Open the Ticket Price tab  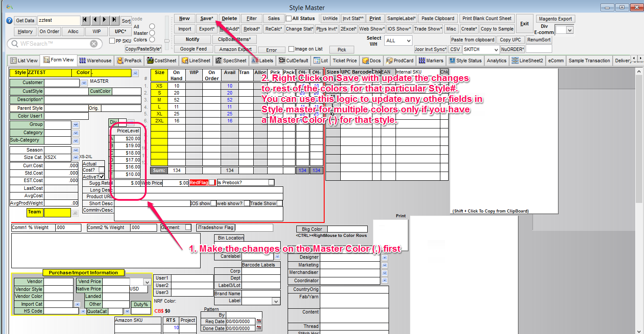pyautogui.click(x=345, y=61)
